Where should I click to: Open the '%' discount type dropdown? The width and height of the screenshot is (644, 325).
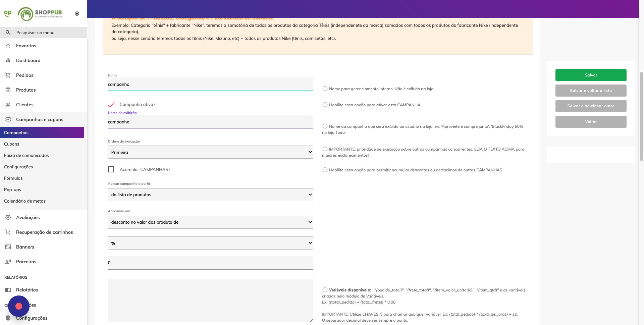pyautogui.click(x=210, y=243)
